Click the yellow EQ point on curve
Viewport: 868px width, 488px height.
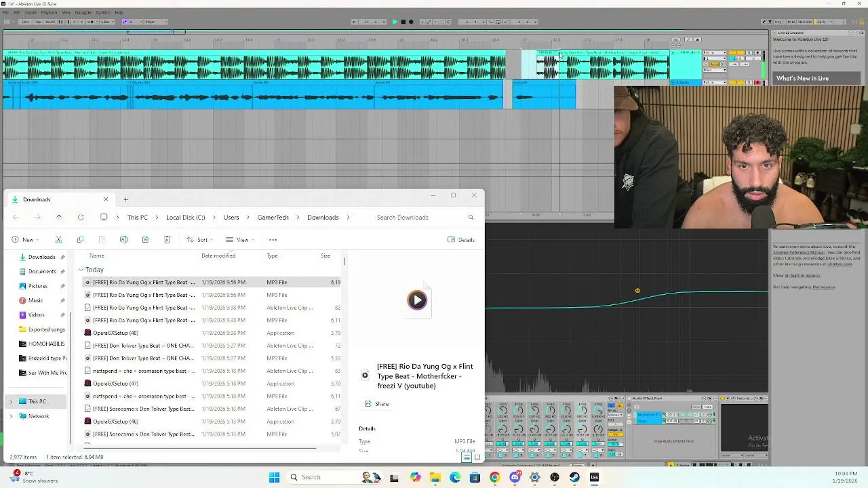(x=637, y=291)
